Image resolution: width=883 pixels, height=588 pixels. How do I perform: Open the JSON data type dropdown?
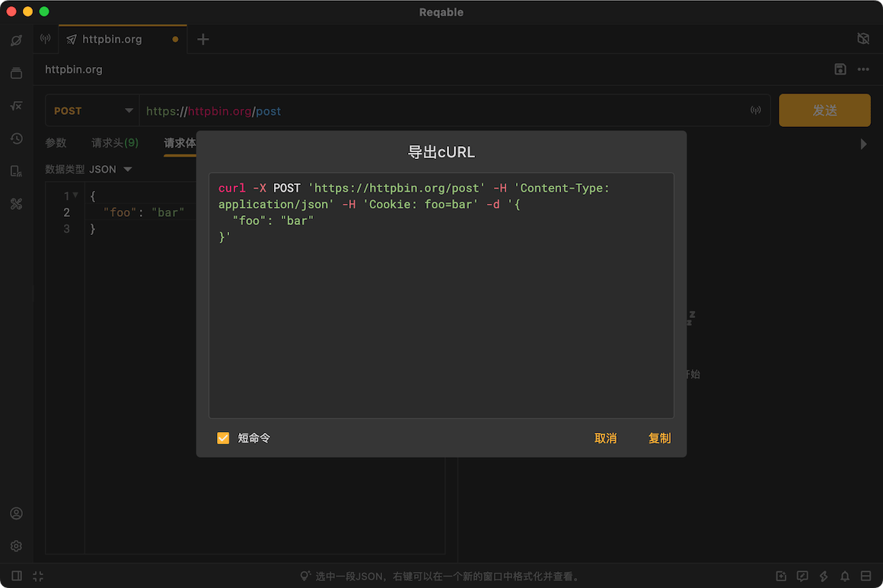[110, 170]
